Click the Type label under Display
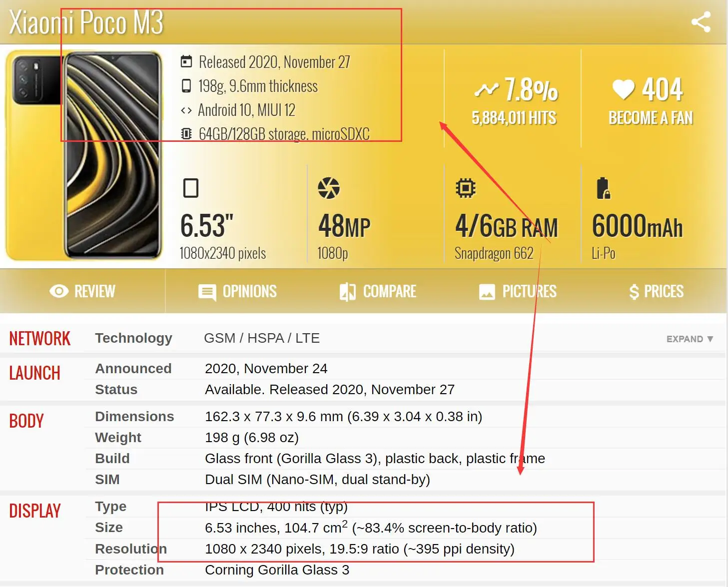This screenshot has width=728, height=587. 110,507
